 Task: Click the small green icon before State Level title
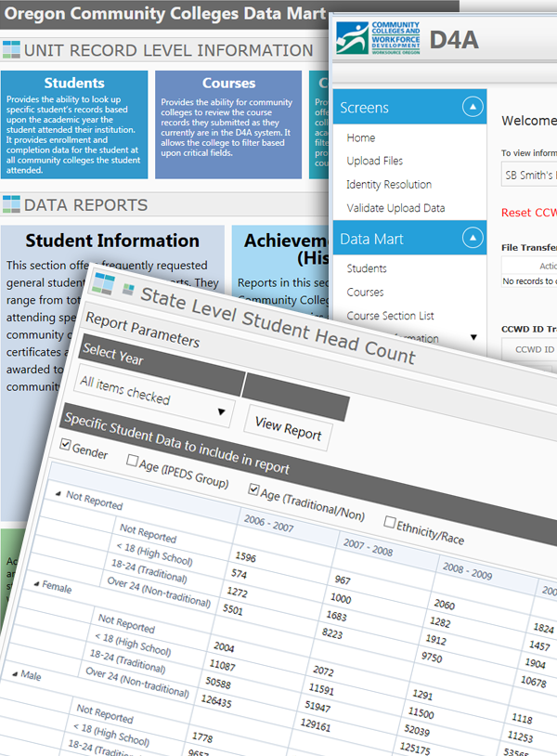point(128,289)
